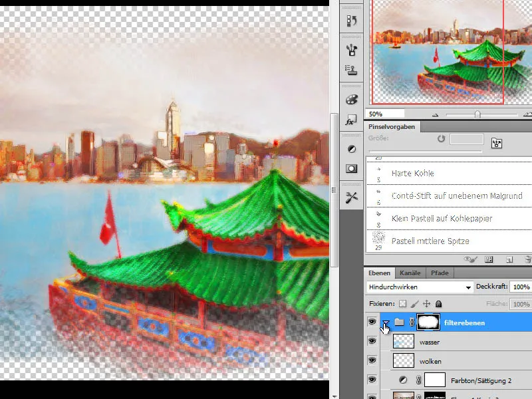The height and width of the screenshot is (399, 532).
Task: Open the Brush panel icon
Action: click(352, 51)
